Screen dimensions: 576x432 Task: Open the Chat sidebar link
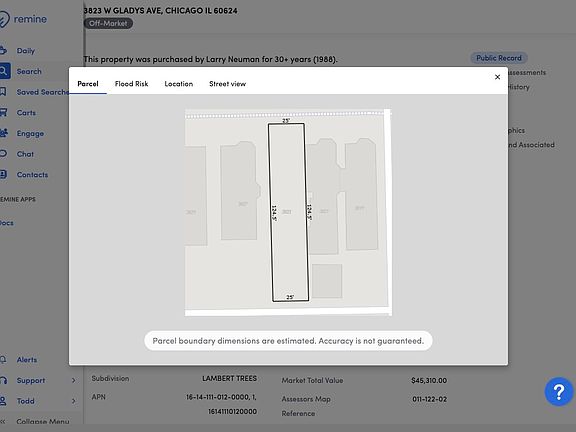25,154
